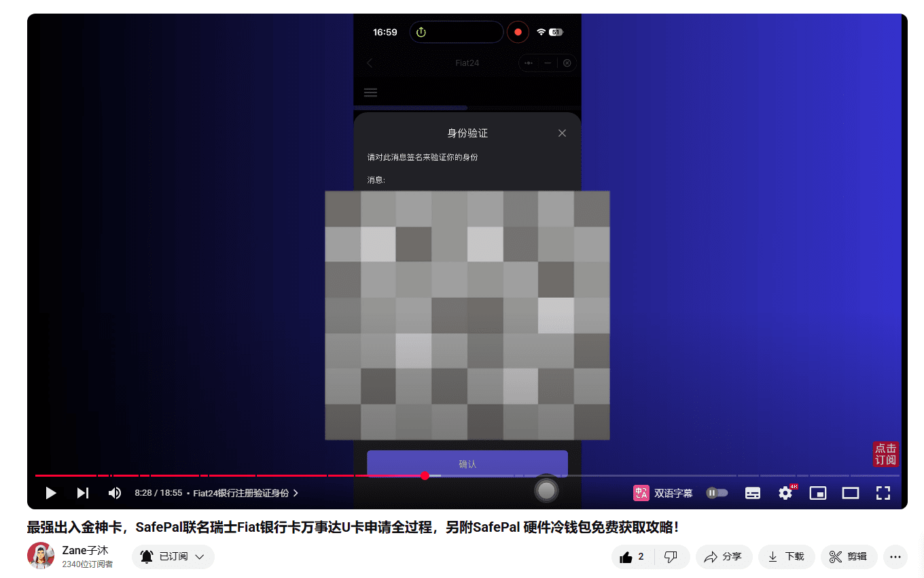The width and height of the screenshot is (924, 578).
Task: Open the 已订阅 subscription dropdown
Action: (x=173, y=557)
